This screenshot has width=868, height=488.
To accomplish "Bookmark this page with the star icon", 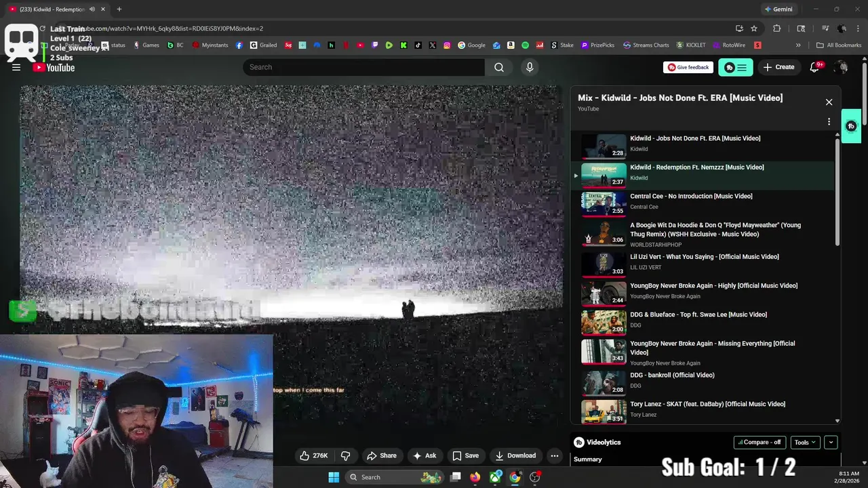I will pos(754,28).
